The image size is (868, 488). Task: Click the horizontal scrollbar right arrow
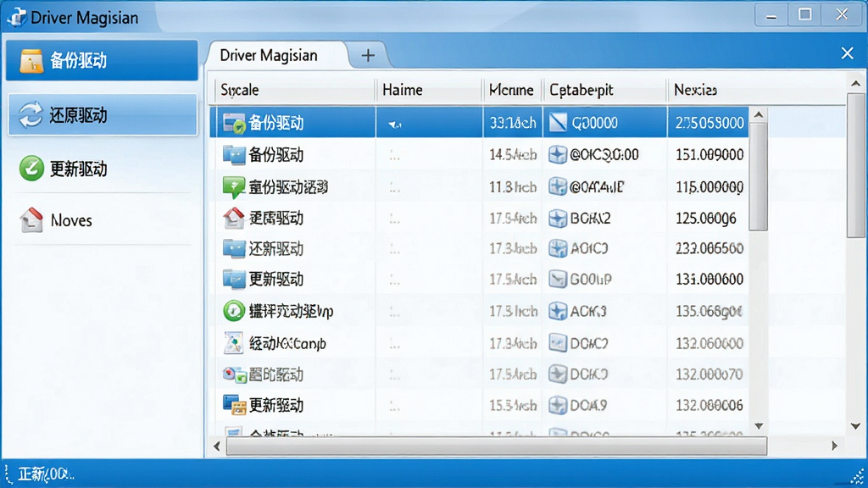(x=834, y=446)
